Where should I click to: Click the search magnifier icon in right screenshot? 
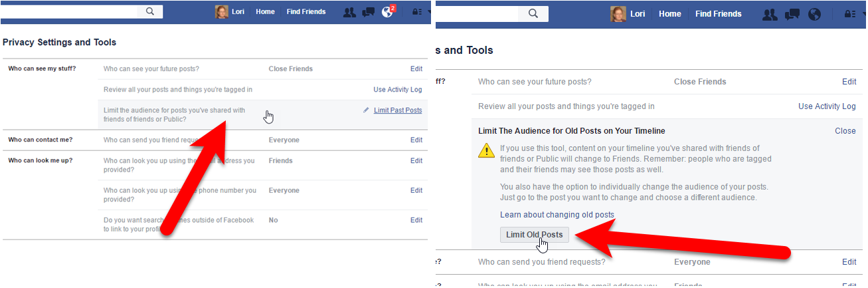point(533,13)
